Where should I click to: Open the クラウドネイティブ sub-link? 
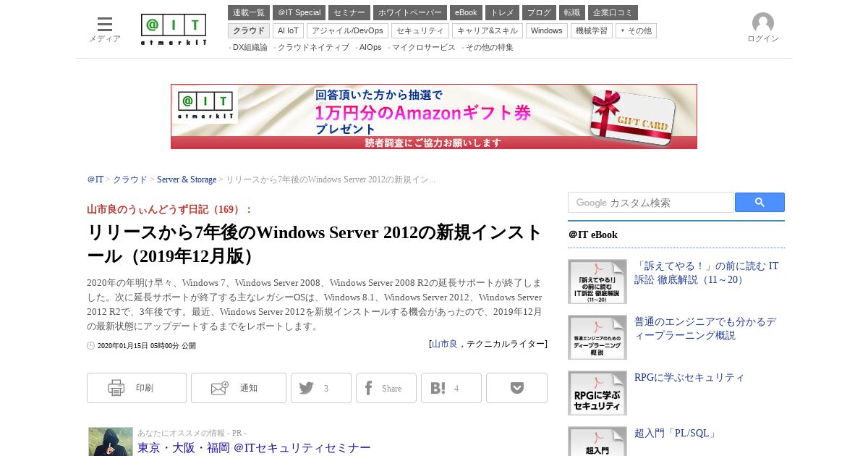pos(313,48)
